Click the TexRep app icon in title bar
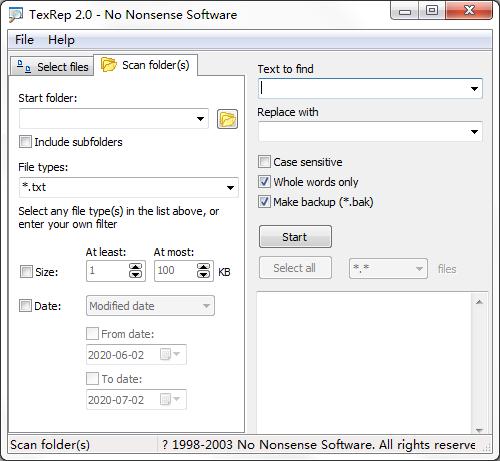 pos(16,15)
